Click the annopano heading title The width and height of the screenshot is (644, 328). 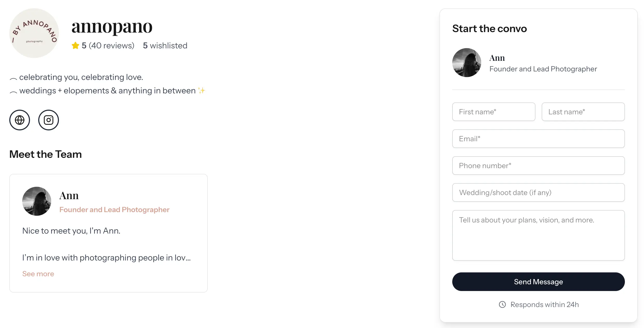112,26
